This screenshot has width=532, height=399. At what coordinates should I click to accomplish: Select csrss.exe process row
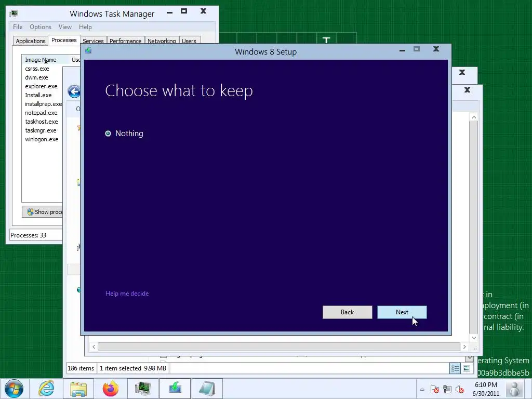pos(37,69)
